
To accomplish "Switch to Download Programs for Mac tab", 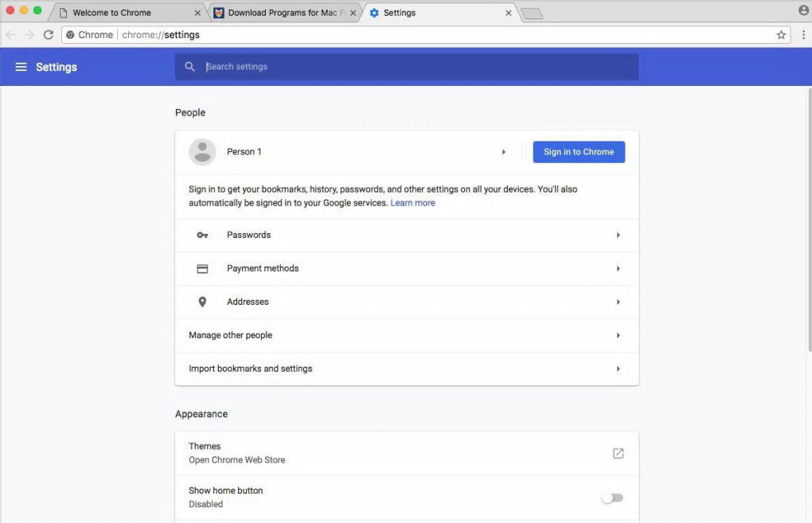I will [x=279, y=13].
